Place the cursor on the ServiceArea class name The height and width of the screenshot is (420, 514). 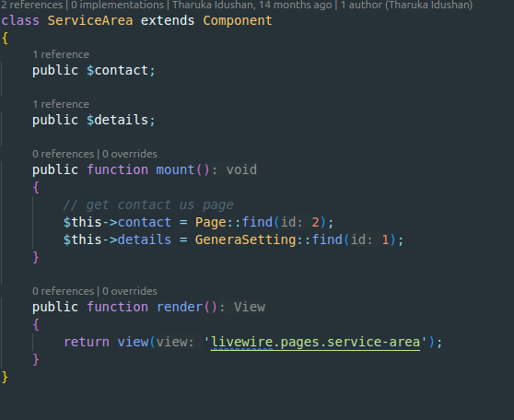click(x=90, y=20)
